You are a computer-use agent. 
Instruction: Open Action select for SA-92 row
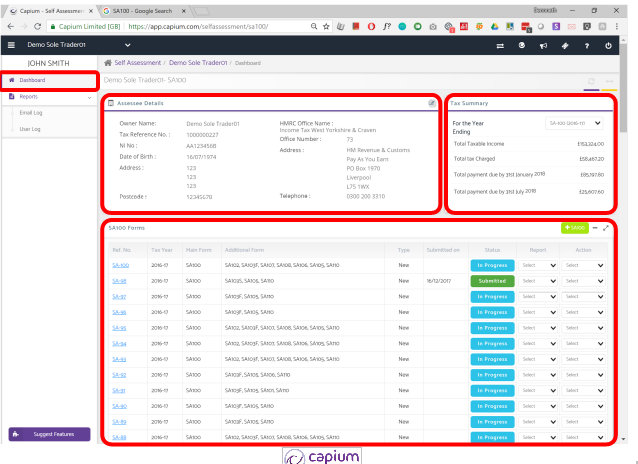[x=583, y=375]
